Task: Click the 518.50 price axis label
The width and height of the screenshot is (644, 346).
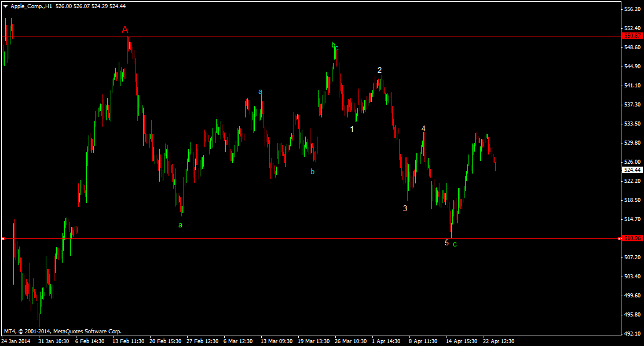Action: pos(632,200)
